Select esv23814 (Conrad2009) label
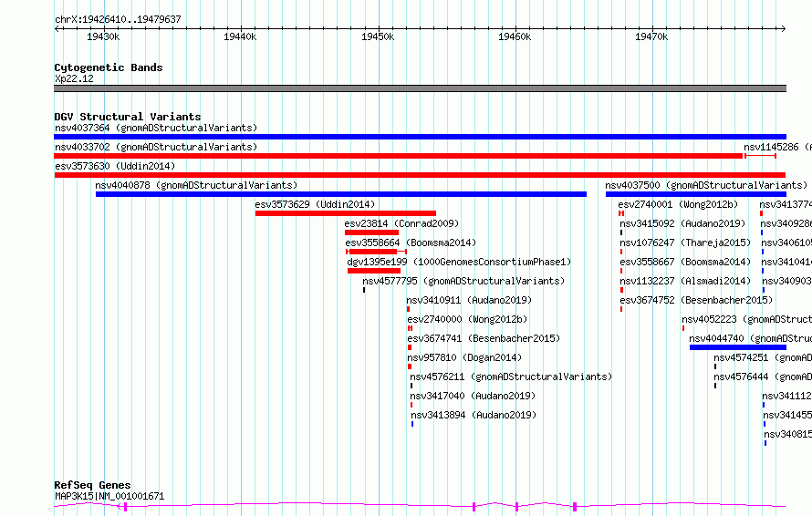The height and width of the screenshot is (516, 812). [x=401, y=223]
